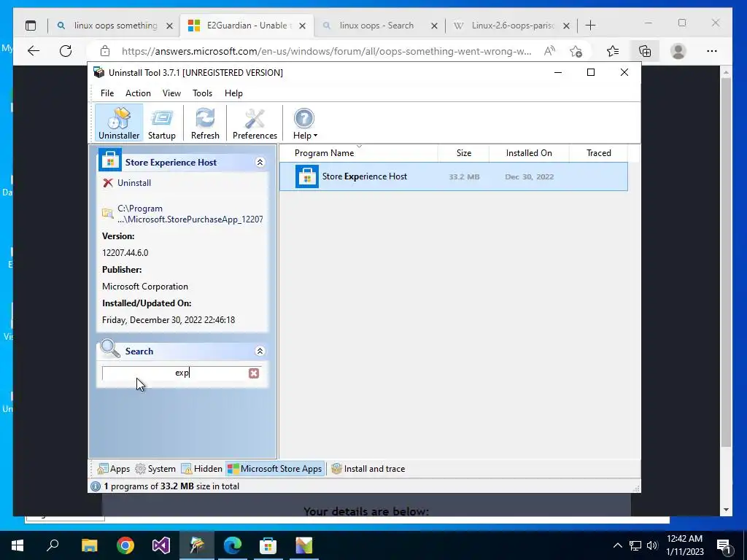The width and height of the screenshot is (747, 560).
Task: Switch to the Linux-2.6-oops-parisc Edge tab
Action: (513, 26)
